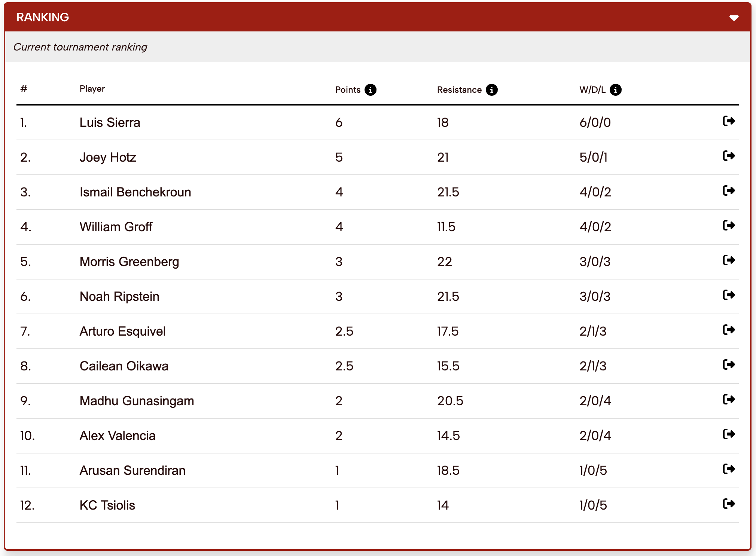Click exit icon for William Groff
This screenshot has width=756, height=556.
pos(729,226)
